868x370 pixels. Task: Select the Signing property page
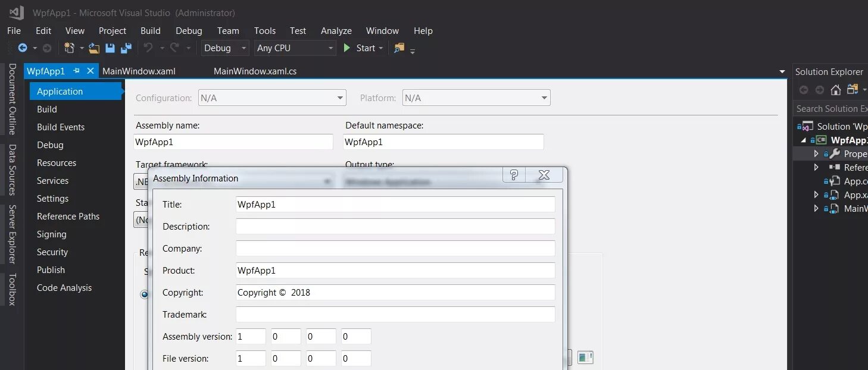(52, 234)
